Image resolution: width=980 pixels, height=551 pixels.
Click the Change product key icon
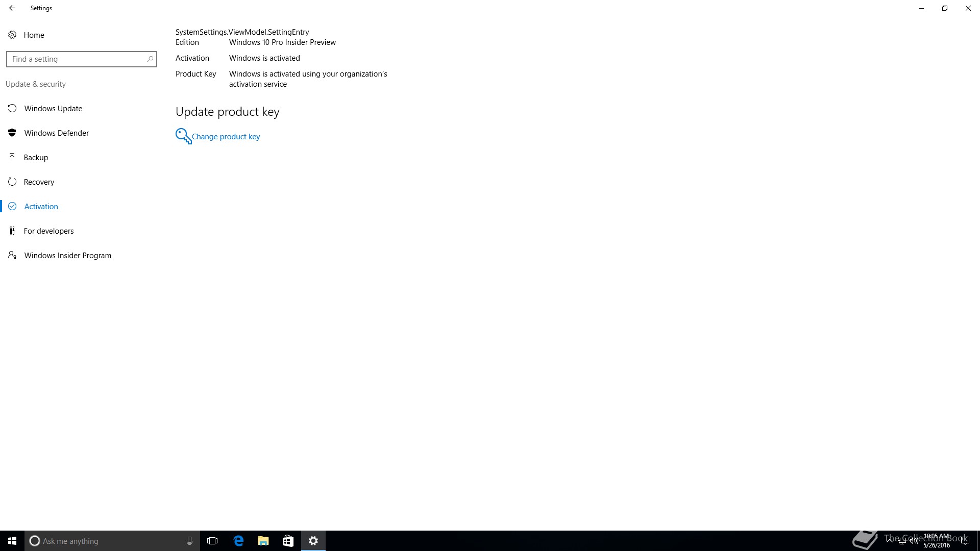(183, 136)
